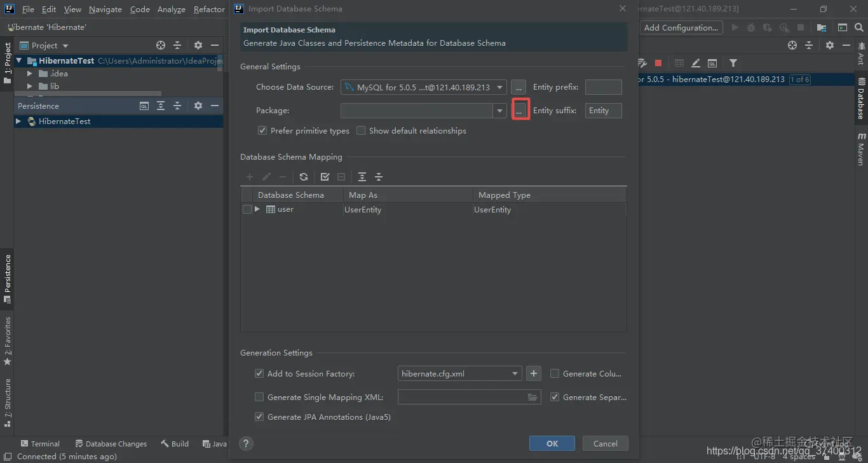Enable Show default relationships checkbox
The image size is (868, 463).
point(361,130)
